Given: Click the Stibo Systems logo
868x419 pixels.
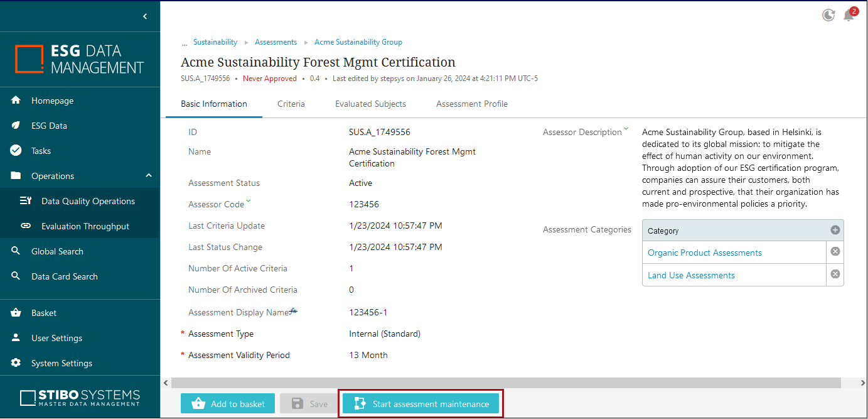Looking at the screenshot, I should [80, 398].
